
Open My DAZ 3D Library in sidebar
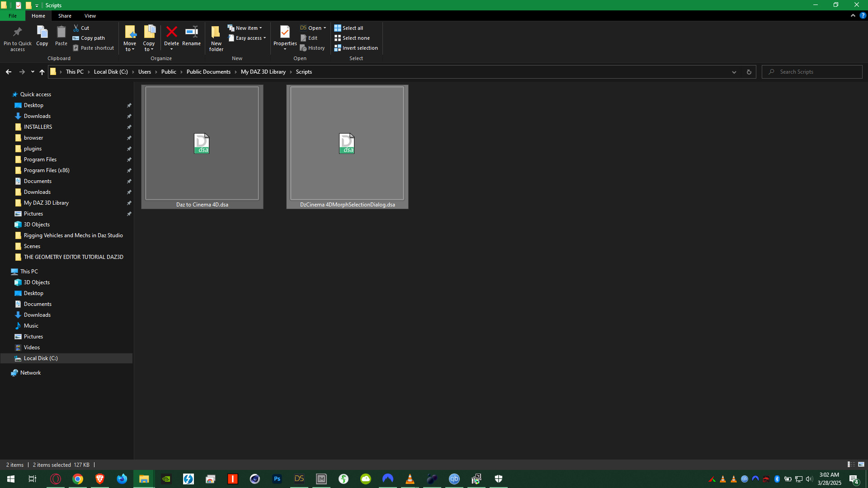46,203
